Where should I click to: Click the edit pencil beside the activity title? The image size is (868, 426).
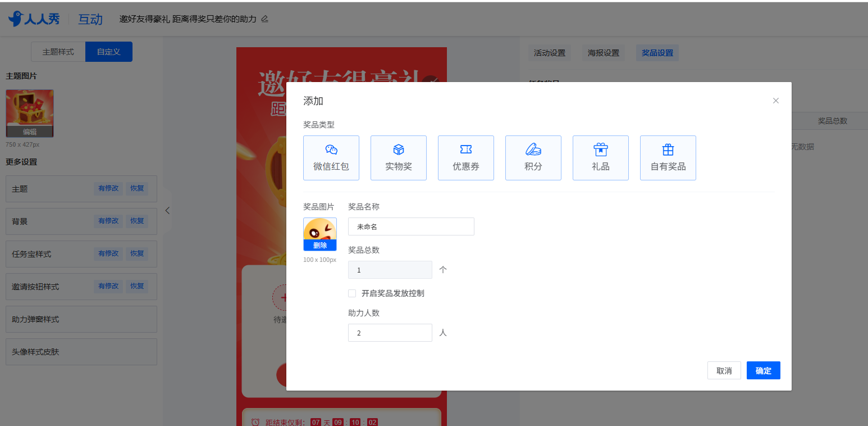(x=265, y=19)
